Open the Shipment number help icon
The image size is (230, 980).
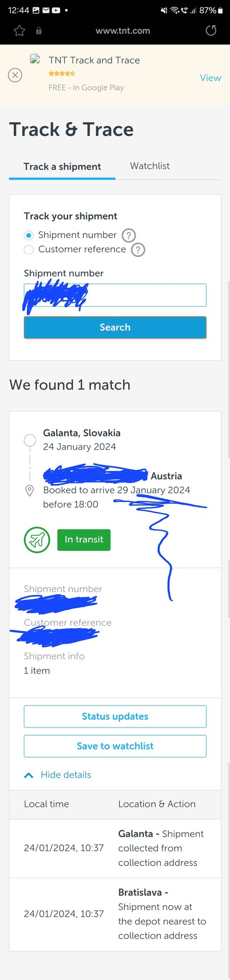pyautogui.click(x=129, y=236)
